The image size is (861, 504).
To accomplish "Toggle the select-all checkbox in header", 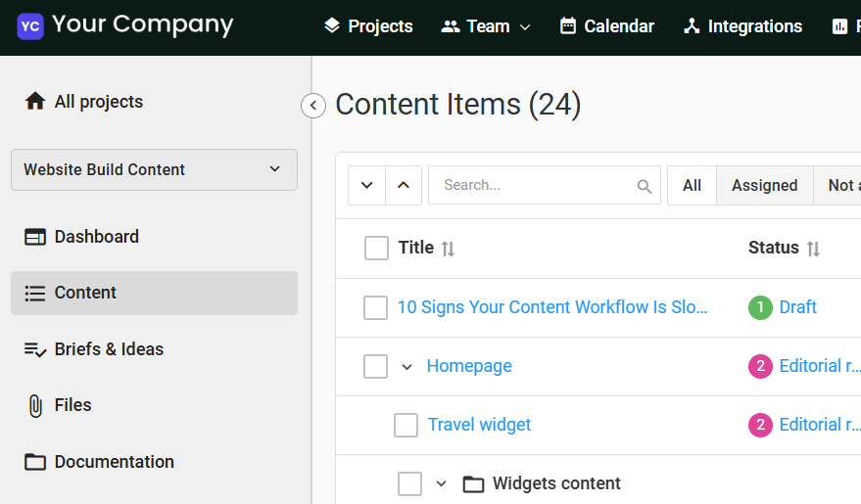I will pos(376,248).
